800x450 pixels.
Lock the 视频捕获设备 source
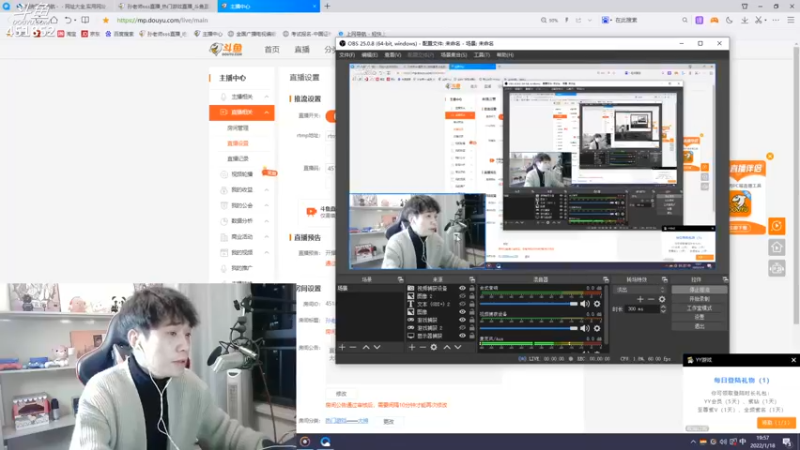pos(471,288)
